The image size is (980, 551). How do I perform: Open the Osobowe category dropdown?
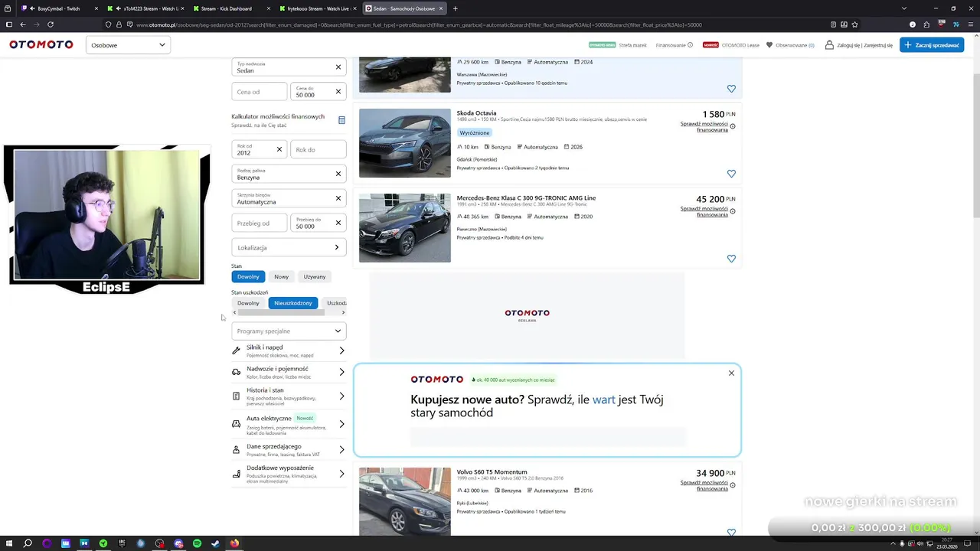(x=128, y=45)
